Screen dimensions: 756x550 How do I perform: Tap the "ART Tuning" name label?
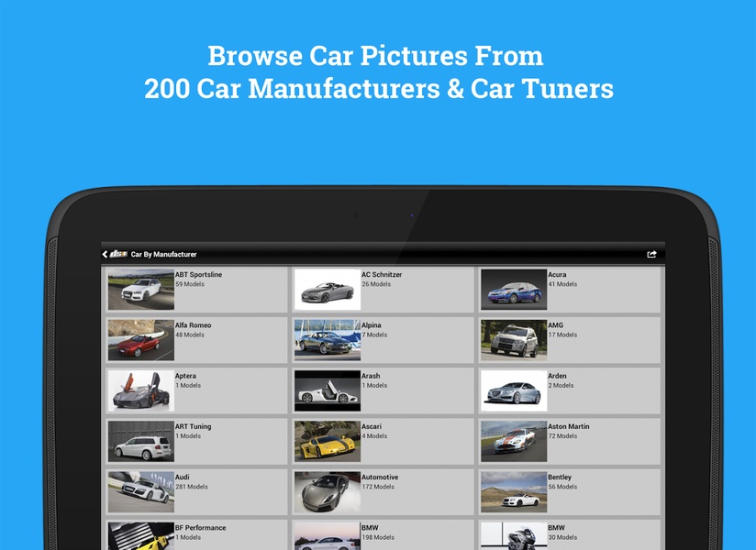[x=194, y=426]
